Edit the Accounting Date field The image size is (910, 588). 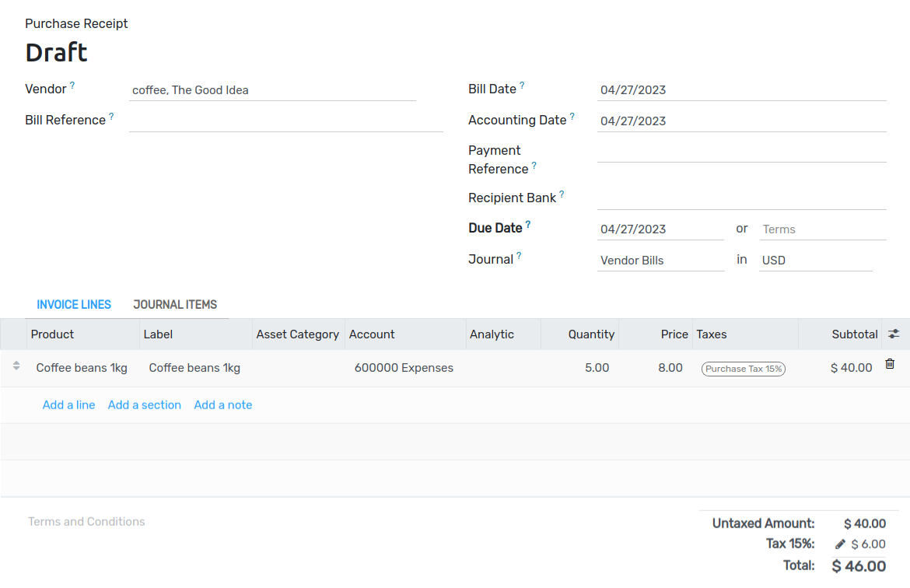(x=742, y=121)
